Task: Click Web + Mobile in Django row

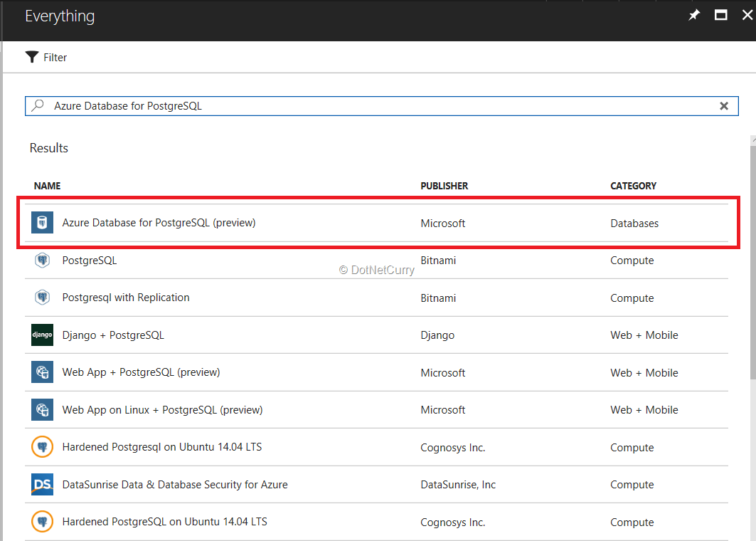Action: (x=644, y=335)
